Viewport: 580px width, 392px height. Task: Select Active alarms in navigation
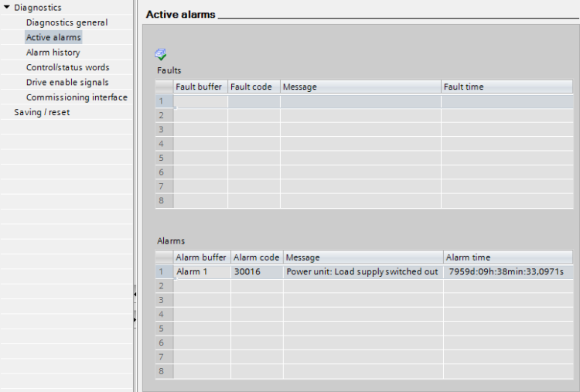[53, 37]
